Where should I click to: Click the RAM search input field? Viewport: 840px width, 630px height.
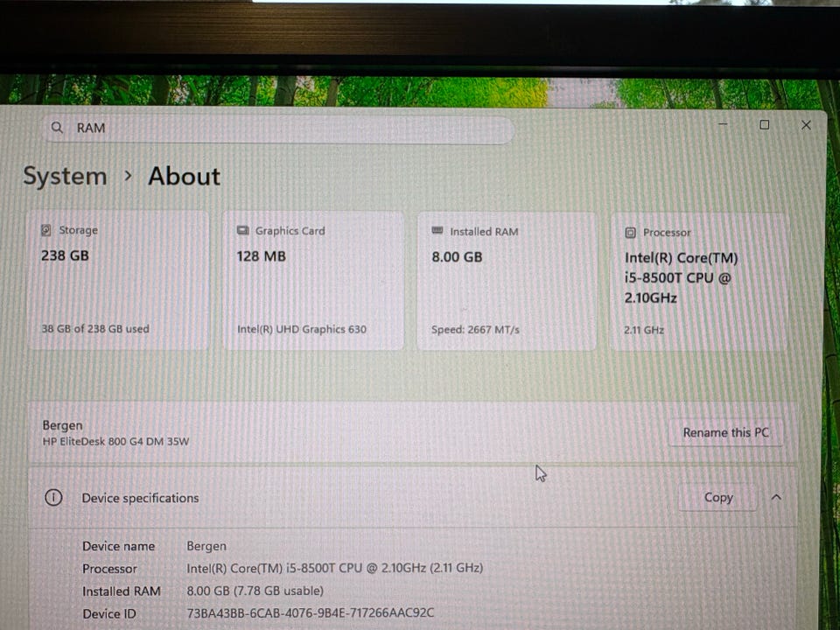[x=278, y=129]
